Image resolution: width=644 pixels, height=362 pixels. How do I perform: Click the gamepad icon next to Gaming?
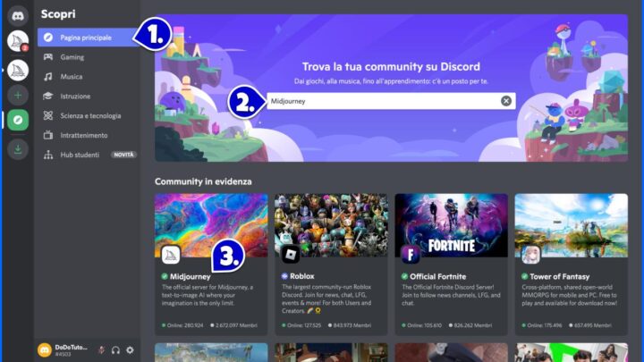[48, 57]
